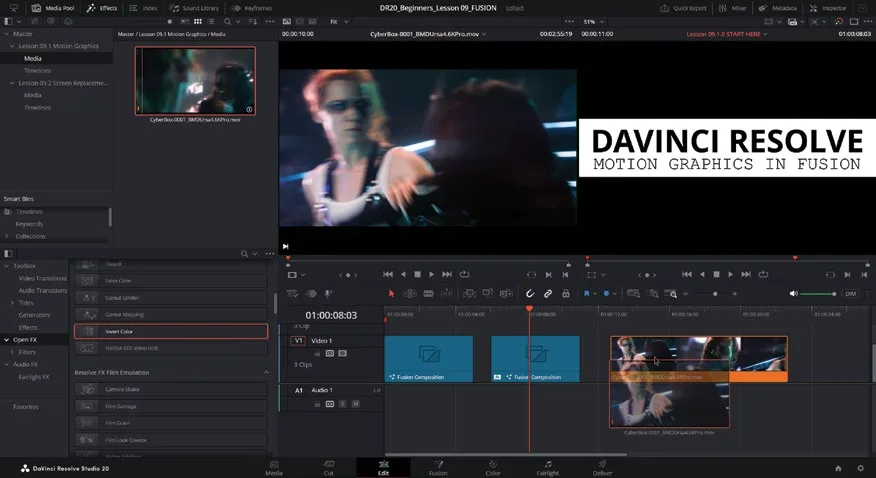This screenshot has width=876, height=478.
Task: Mute audio with speaker icon
Action: (793, 294)
